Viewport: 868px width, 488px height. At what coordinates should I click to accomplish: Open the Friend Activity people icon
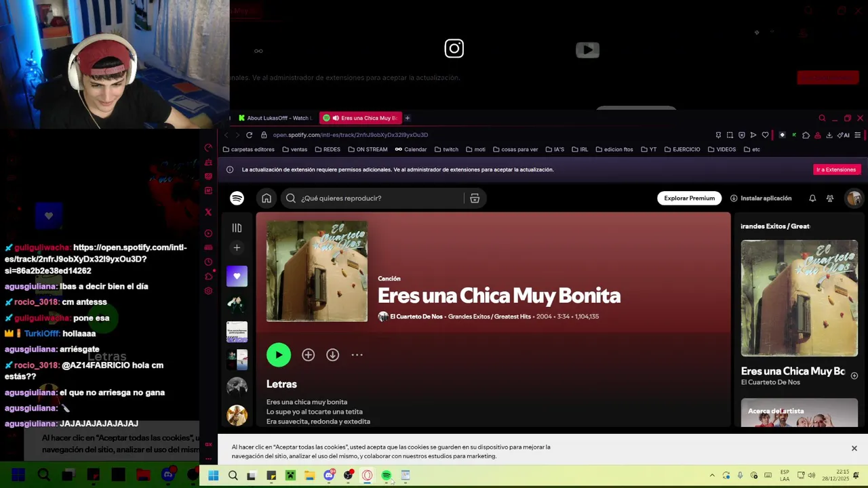click(830, 198)
